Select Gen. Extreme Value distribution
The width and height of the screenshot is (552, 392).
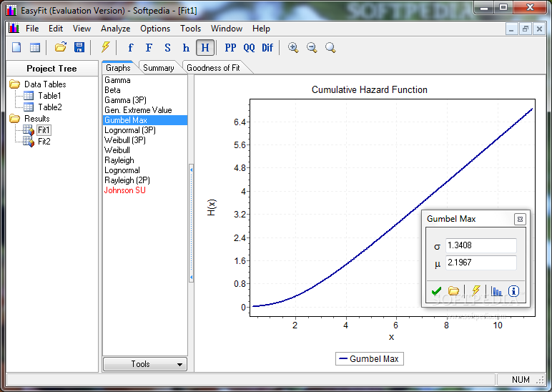click(x=144, y=110)
